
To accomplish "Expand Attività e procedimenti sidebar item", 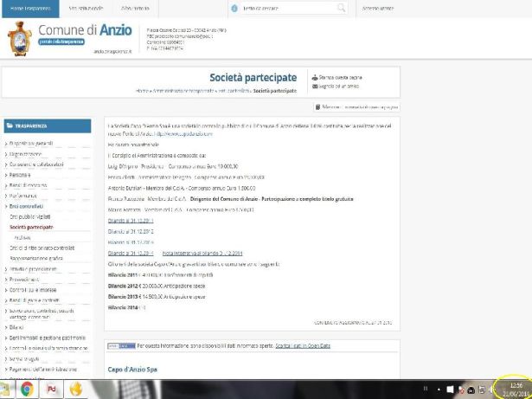I will (33, 269).
